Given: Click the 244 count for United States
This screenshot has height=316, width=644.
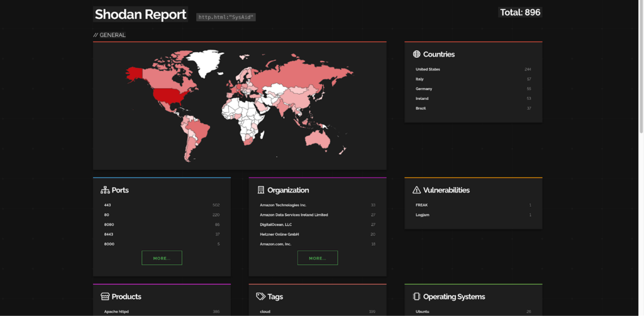Looking at the screenshot, I should [x=528, y=69].
